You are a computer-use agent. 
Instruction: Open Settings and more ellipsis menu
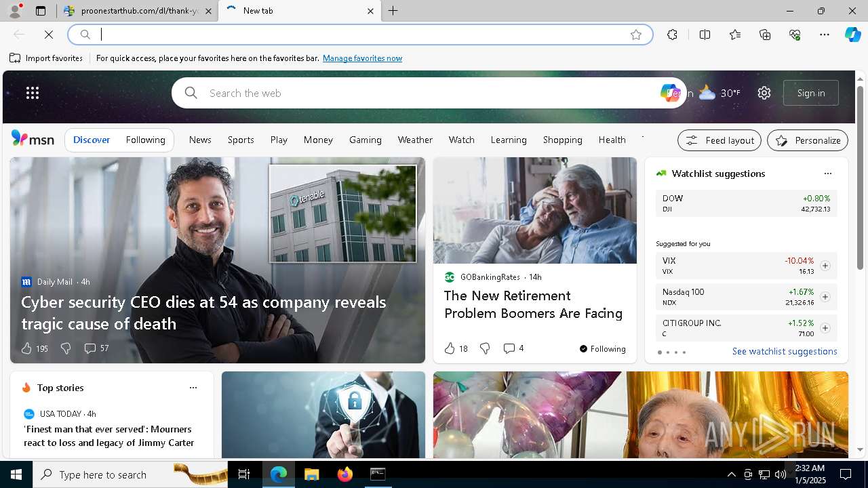click(825, 35)
